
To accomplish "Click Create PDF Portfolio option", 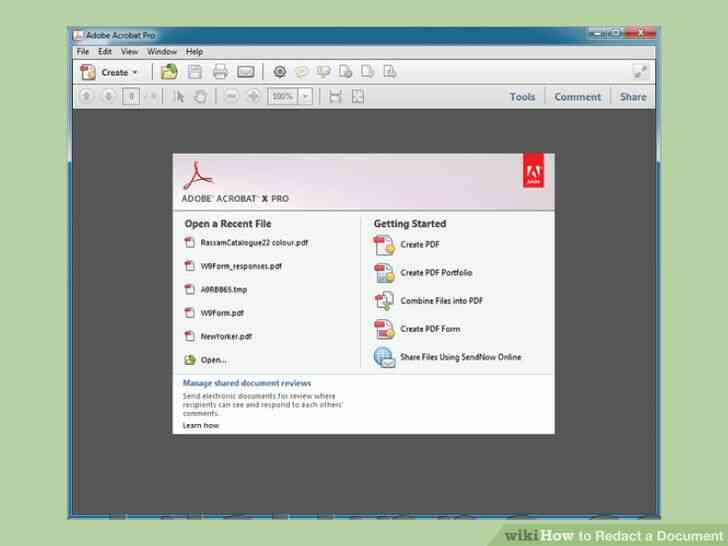I will tap(436, 272).
